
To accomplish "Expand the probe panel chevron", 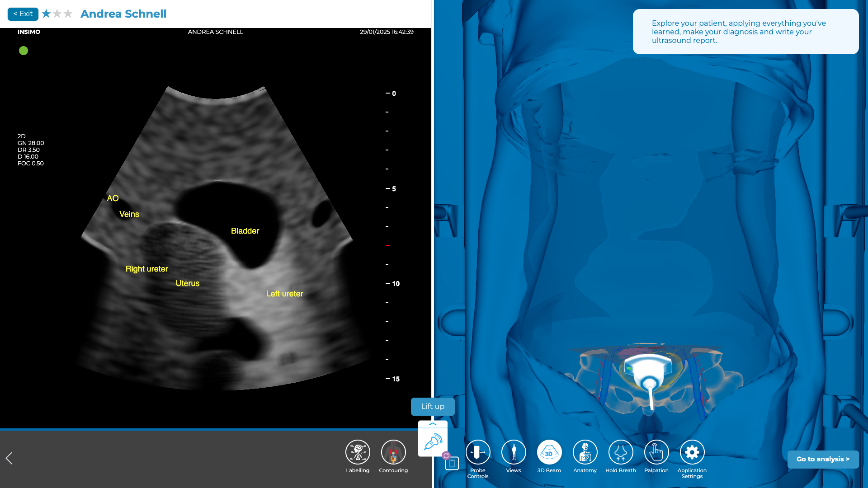I will 433,424.
